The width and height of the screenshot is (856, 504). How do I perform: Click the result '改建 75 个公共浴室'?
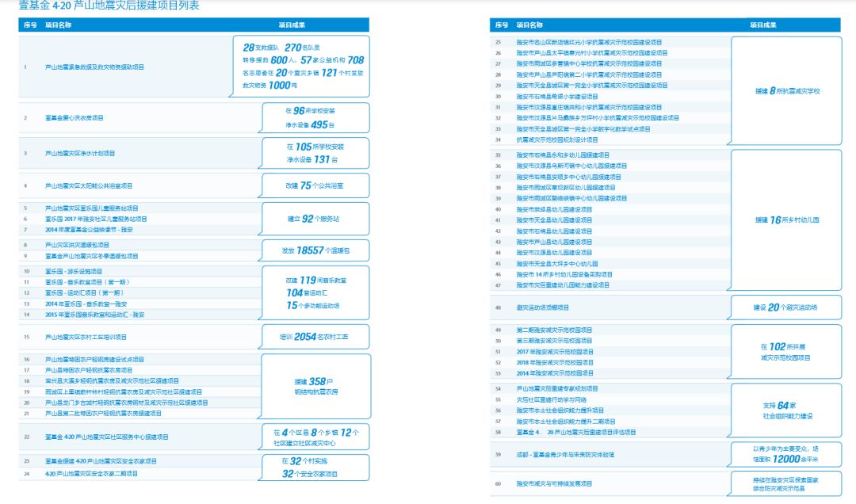(x=315, y=185)
